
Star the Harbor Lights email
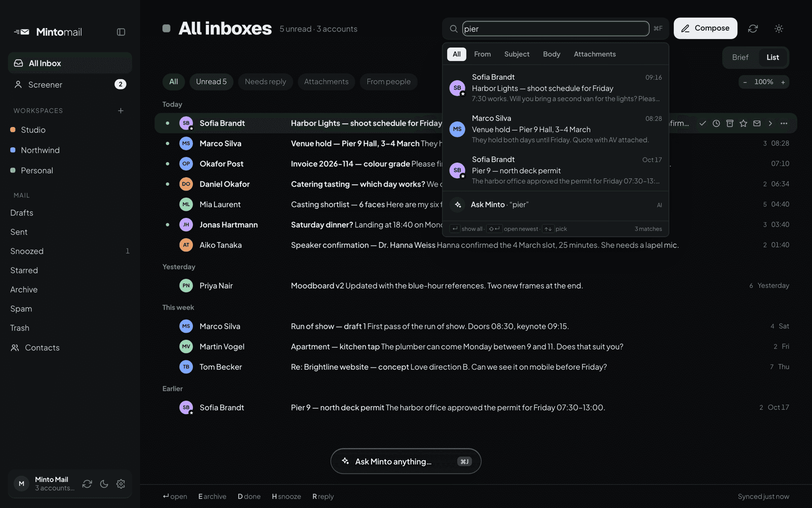click(x=743, y=123)
